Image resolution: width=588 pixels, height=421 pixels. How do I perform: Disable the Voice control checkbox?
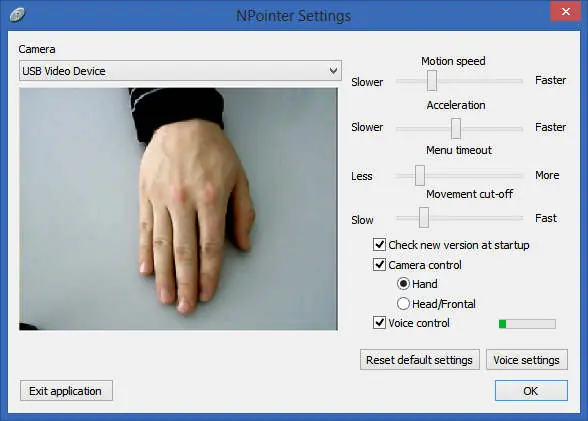pyautogui.click(x=380, y=322)
